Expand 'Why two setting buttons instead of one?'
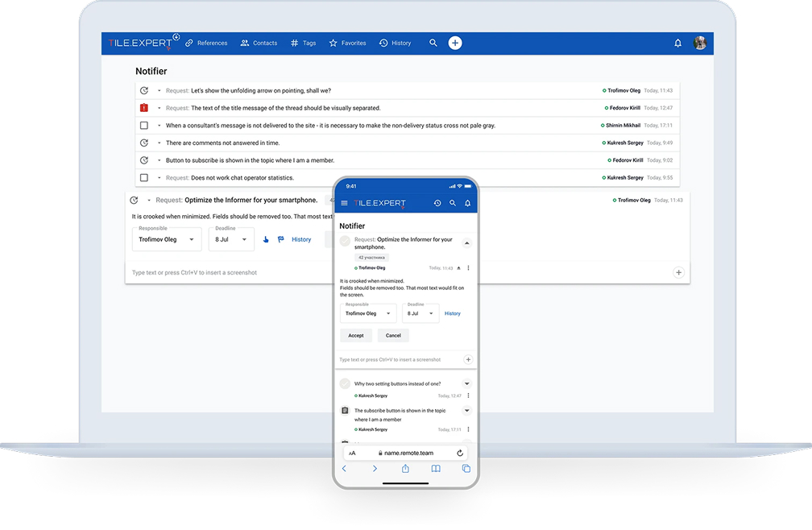Image resolution: width=812 pixels, height=530 pixels. click(466, 383)
